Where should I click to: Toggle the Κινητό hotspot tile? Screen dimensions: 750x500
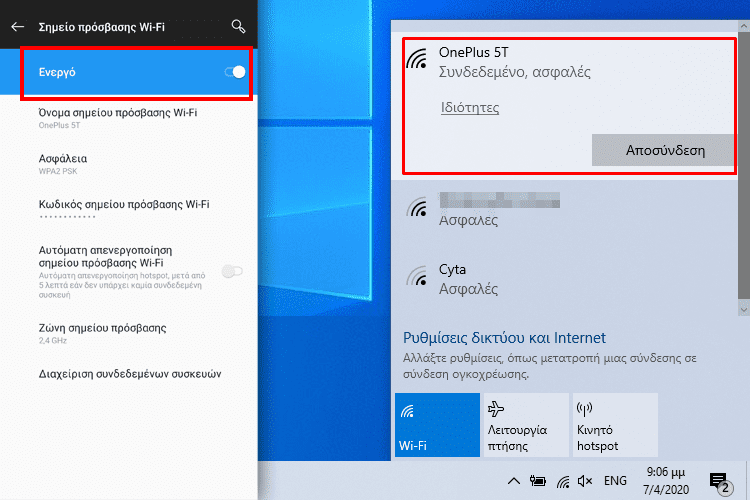[615, 425]
